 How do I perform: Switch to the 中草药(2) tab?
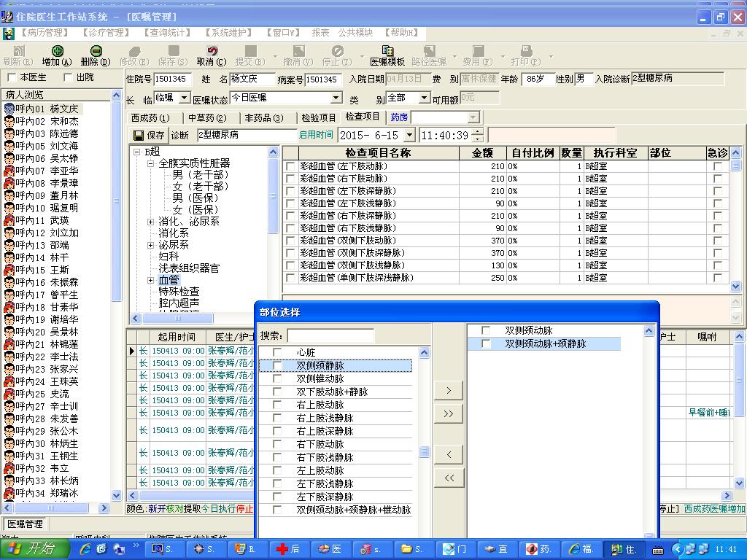tap(207, 117)
